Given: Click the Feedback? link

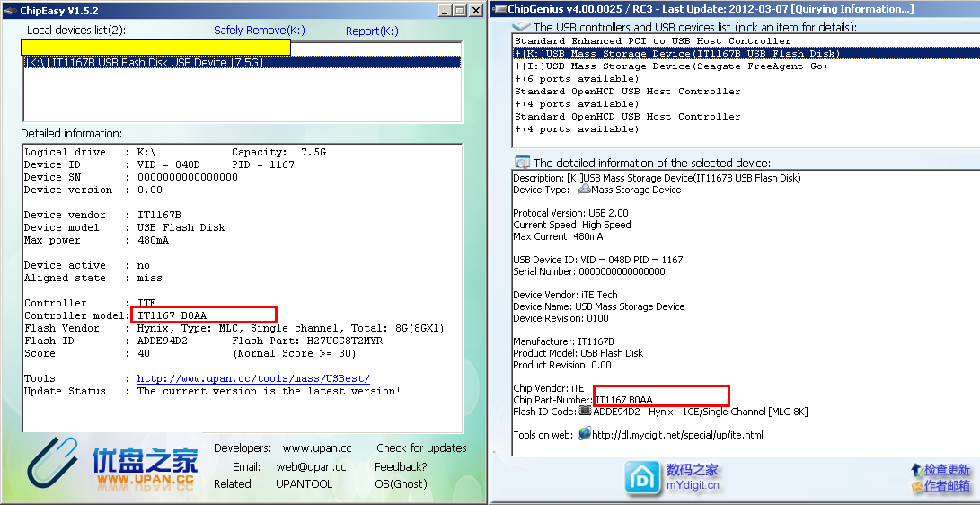Looking at the screenshot, I should click(401, 466).
